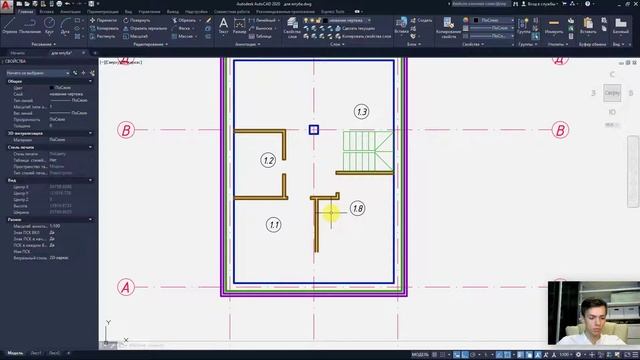
Task: Click Отразить зеркально (Mirror) tool
Action: 145,28
